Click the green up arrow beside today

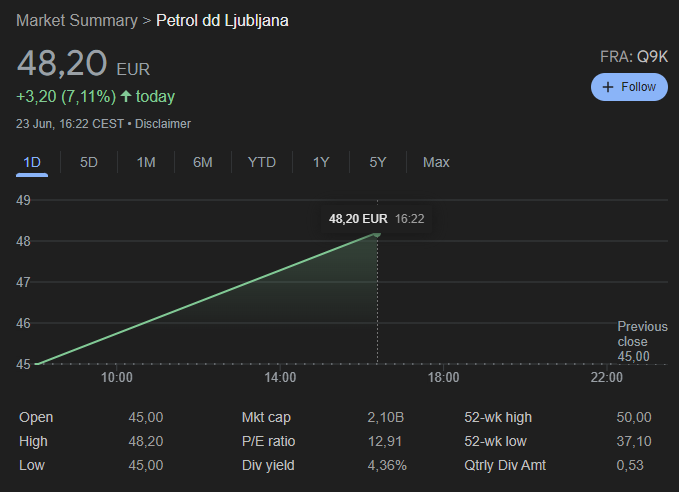(x=126, y=96)
